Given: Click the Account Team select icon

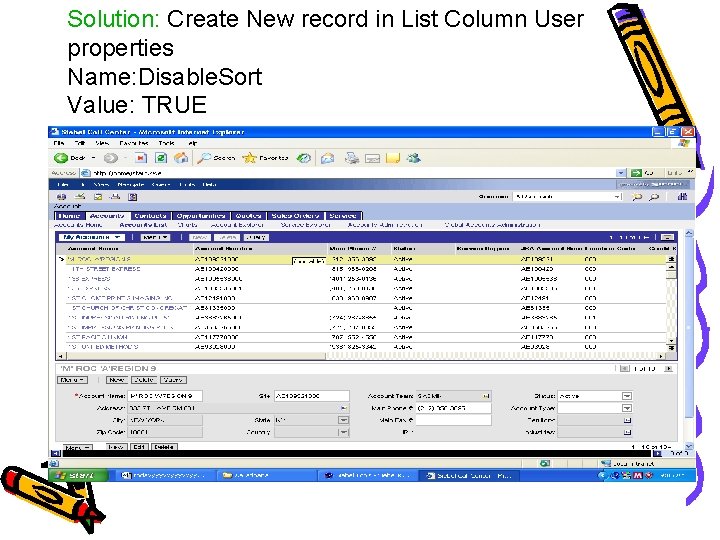Looking at the screenshot, I should coord(486,396).
